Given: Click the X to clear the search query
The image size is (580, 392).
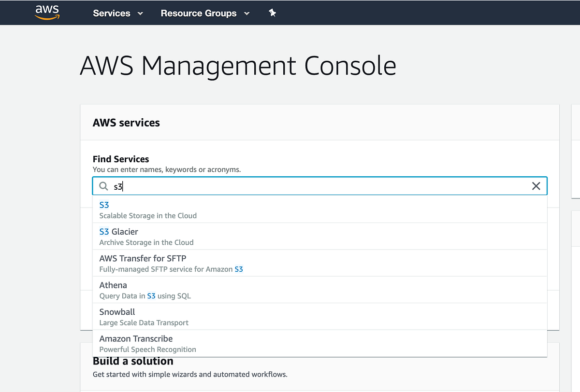Looking at the screenshot, I should point(536,186).
